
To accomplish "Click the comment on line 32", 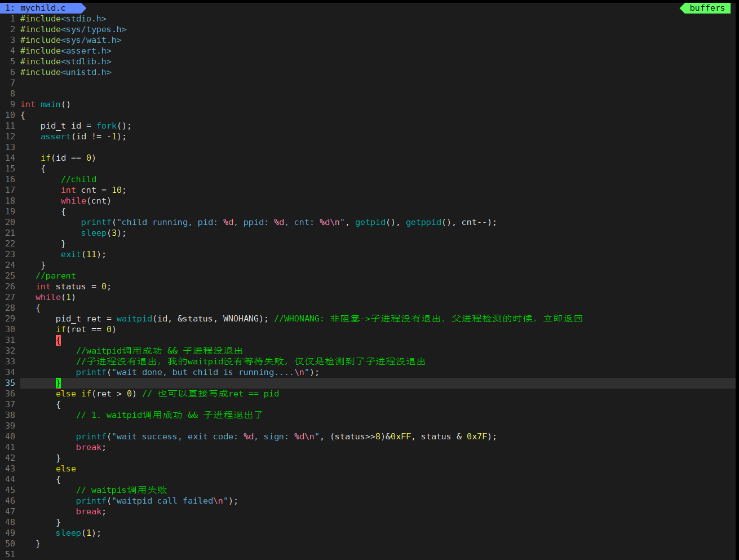I will point(160,351).
